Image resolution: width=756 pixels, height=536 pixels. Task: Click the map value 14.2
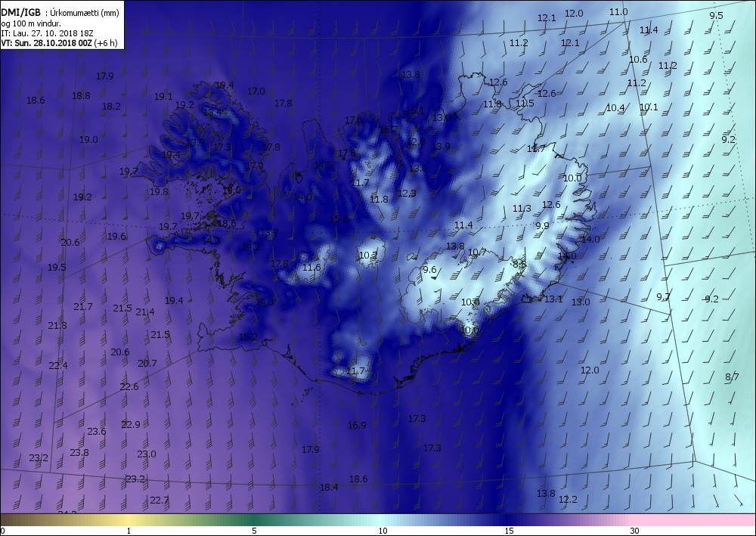[x=251, y=246]
